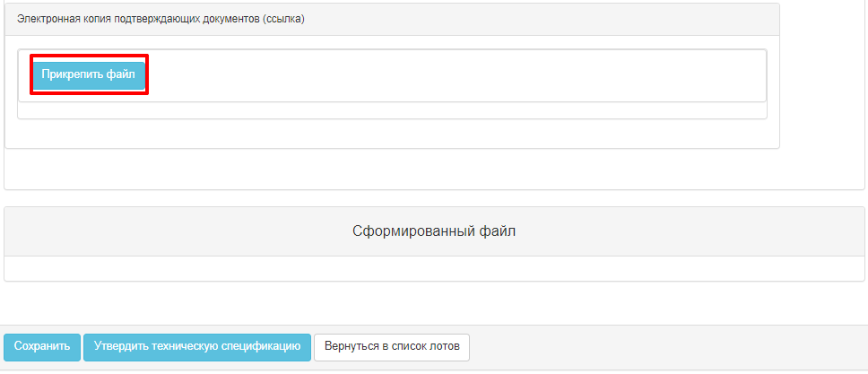Click blank space right of Прикрепить файл button
The width and height of the screenshot is (868, 374).
tap(454, 75)
